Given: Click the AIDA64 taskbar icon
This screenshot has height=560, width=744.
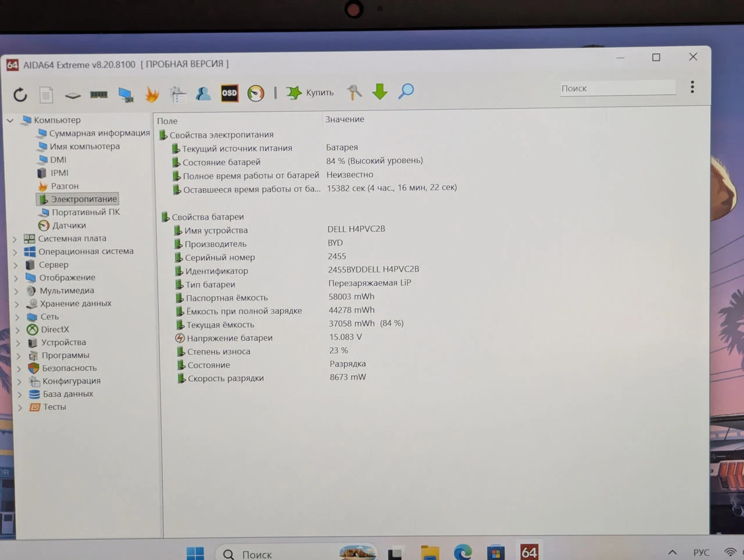Looking at the screenshot, I should pos(529,551).
